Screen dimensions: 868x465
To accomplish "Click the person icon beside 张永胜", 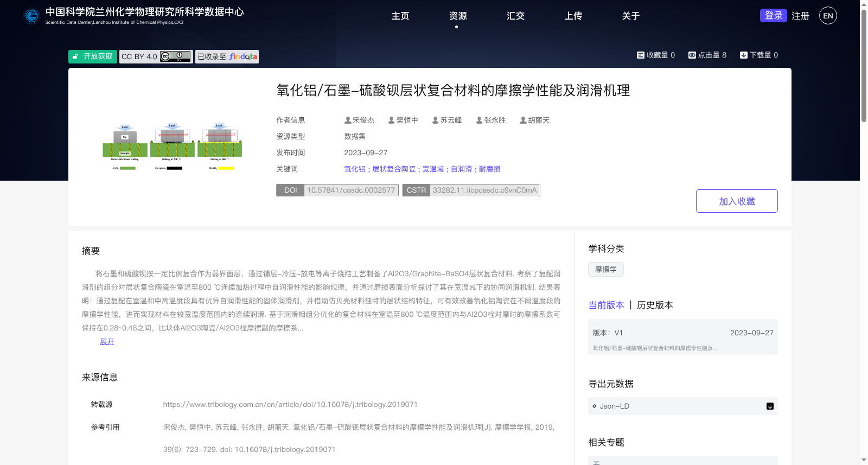I will pos(479,120).
